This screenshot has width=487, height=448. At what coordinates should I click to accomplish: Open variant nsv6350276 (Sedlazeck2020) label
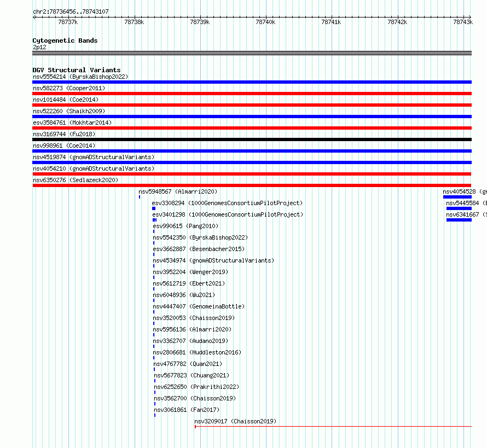click(x=76, y=180)
